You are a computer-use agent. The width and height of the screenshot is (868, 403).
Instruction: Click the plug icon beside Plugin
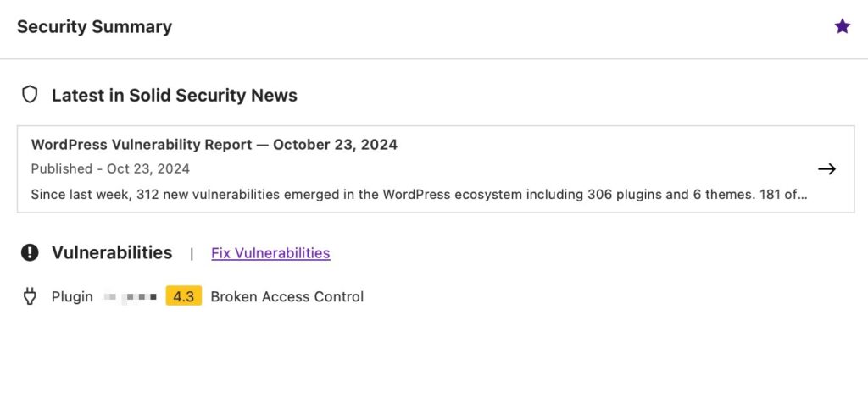click(x=30, y=296)
